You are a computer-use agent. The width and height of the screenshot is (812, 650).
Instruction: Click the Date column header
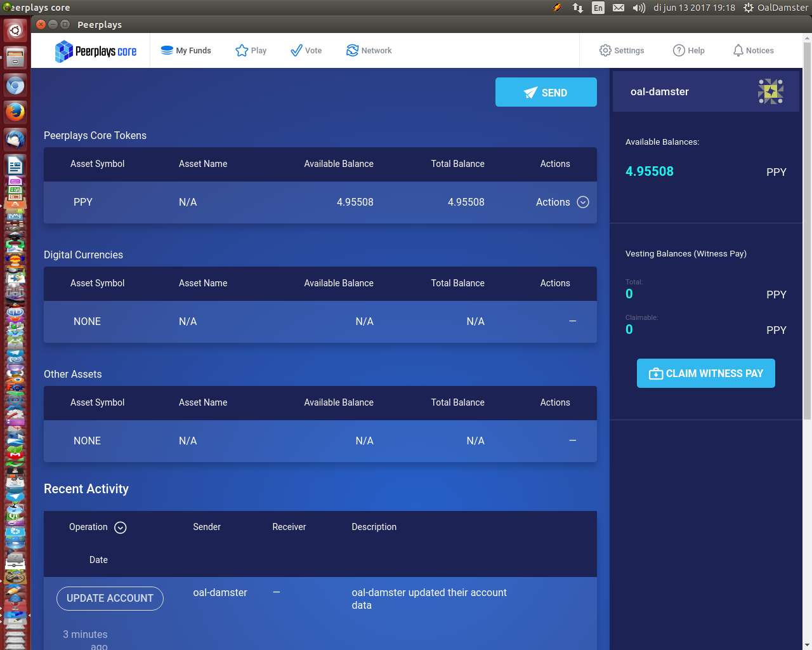[x=98, y=560]
